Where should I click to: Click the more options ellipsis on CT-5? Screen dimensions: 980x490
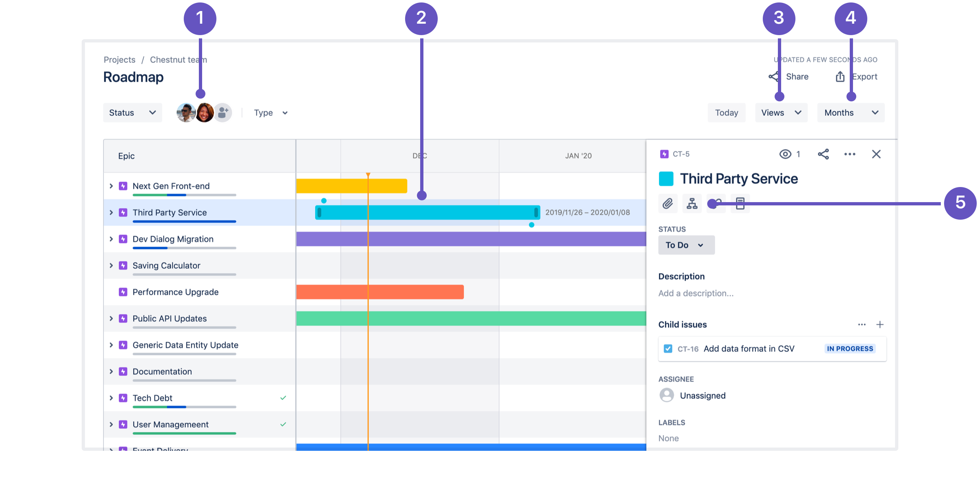(849, 154)
